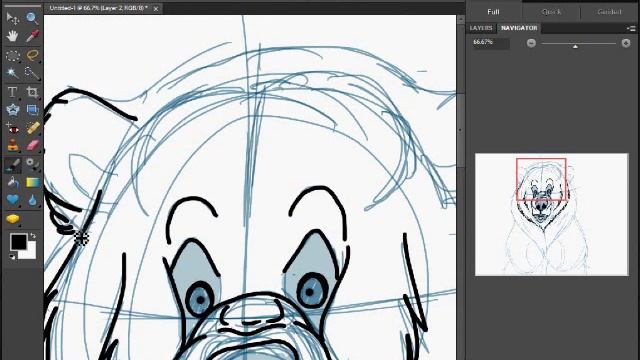Image resolution: width=640 pixels, height=360 pixels.
Task: Reset to default black and white colors
Action: (x=12, y=256)
